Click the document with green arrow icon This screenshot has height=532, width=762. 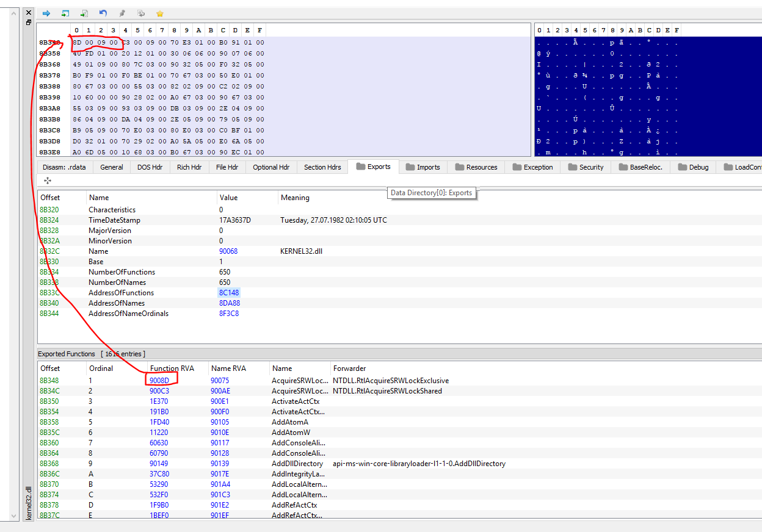click(84, 13)
